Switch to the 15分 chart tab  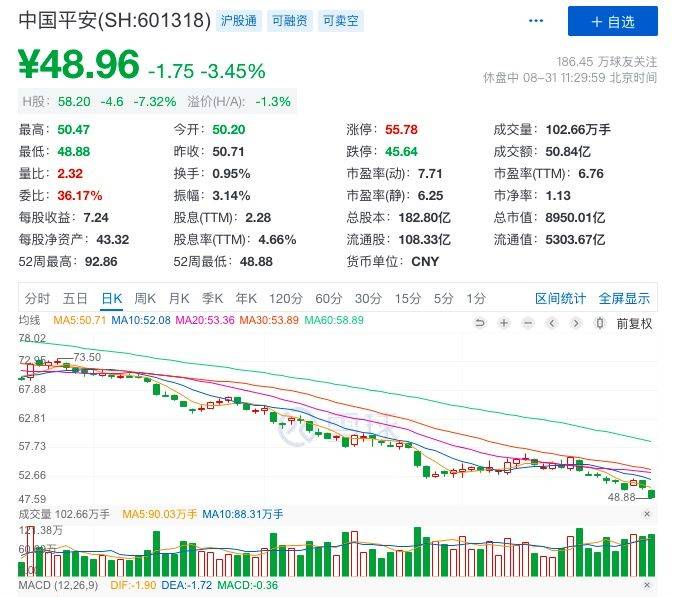click(x=408, y=298)
